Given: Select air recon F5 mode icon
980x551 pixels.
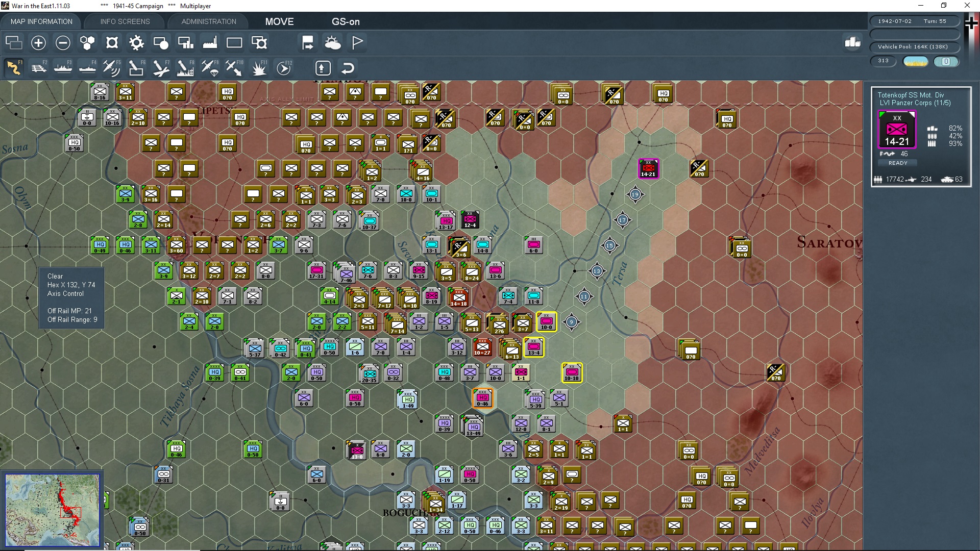Looking at the screenshot, I should (112, 67).
